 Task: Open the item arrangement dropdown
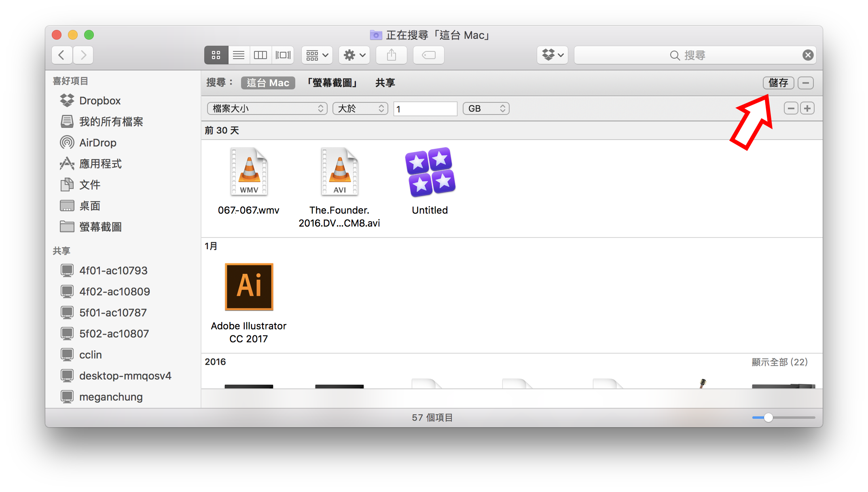317,55
